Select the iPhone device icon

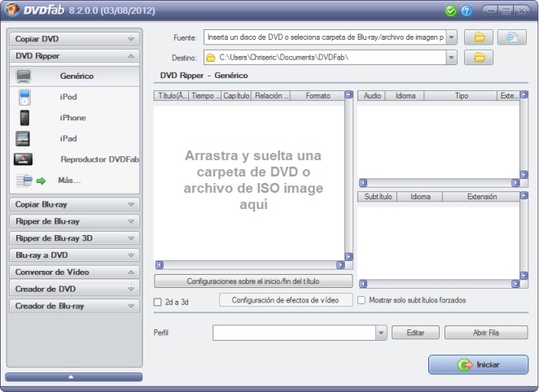[x=24, y=118]
